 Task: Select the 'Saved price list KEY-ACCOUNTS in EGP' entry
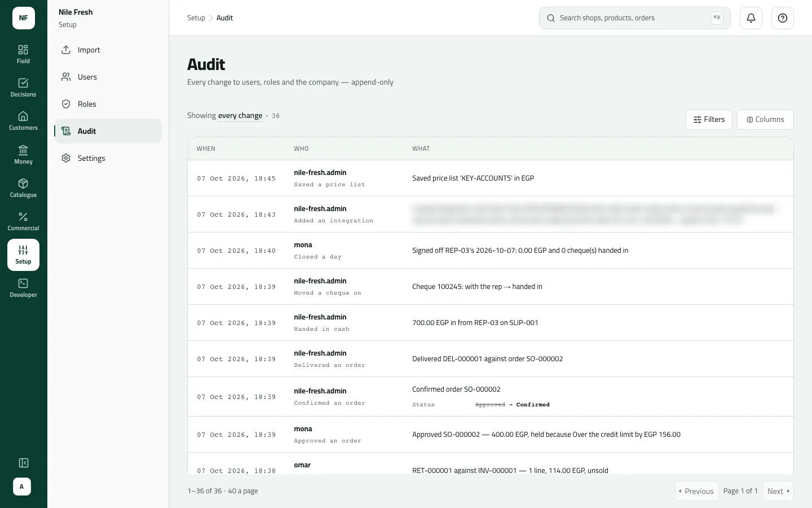491,178
